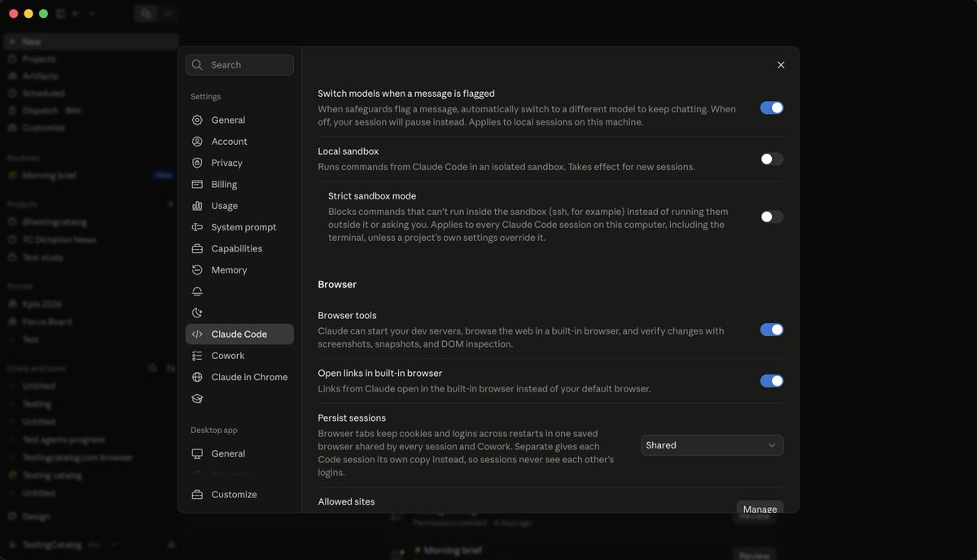
Task: Disable Open links in built-in browser
Action: tap(772, 381)
